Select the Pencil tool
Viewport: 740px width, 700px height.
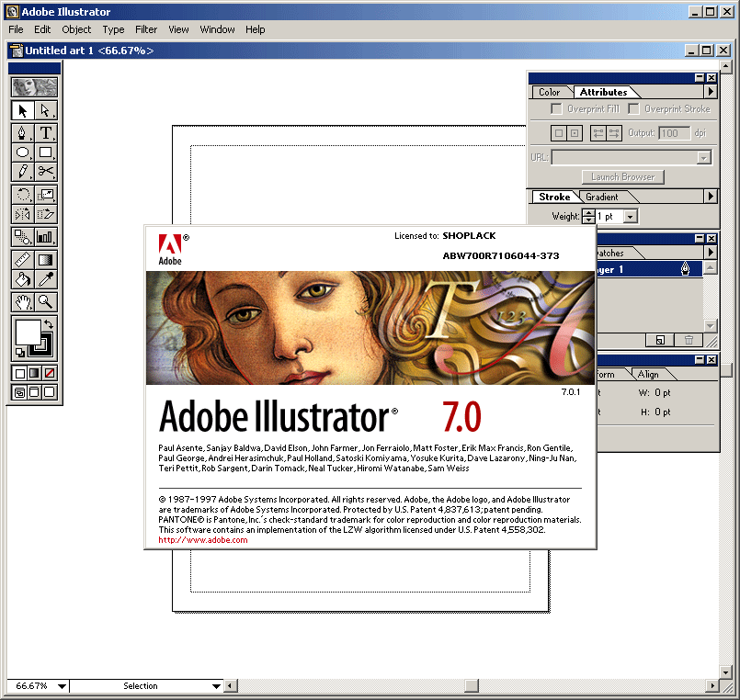coord(22,172)
